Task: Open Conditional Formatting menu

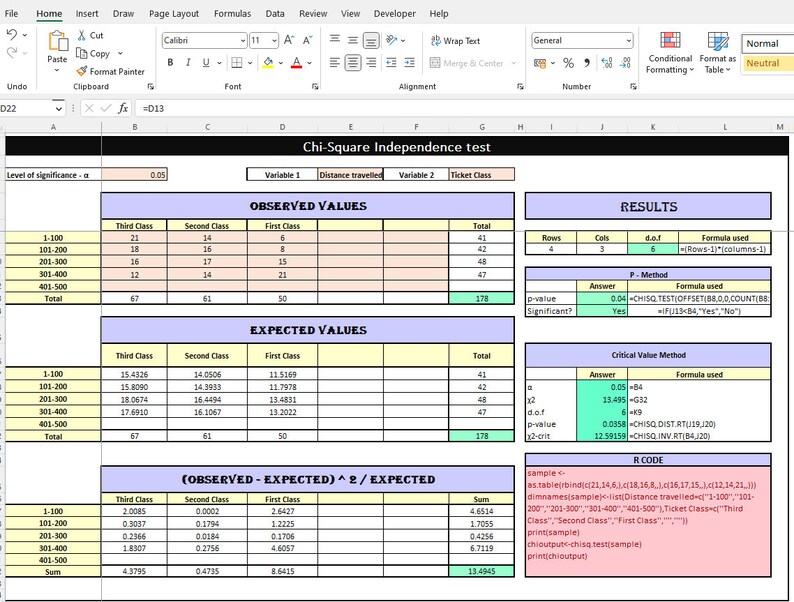Action: coord(670,53)
